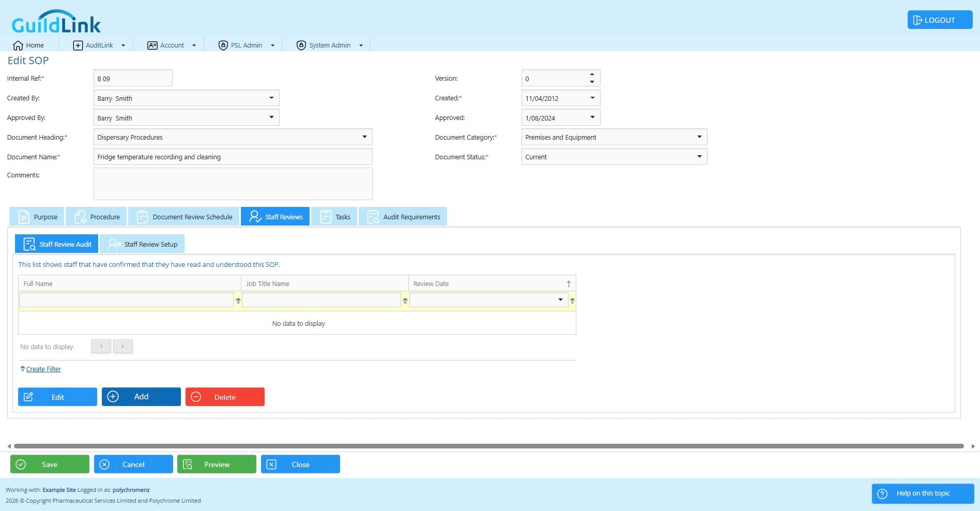The width and height of the screenshot is (980, 511).
Task: Click the System Admin shield icon
Action: tap(301, 45)
